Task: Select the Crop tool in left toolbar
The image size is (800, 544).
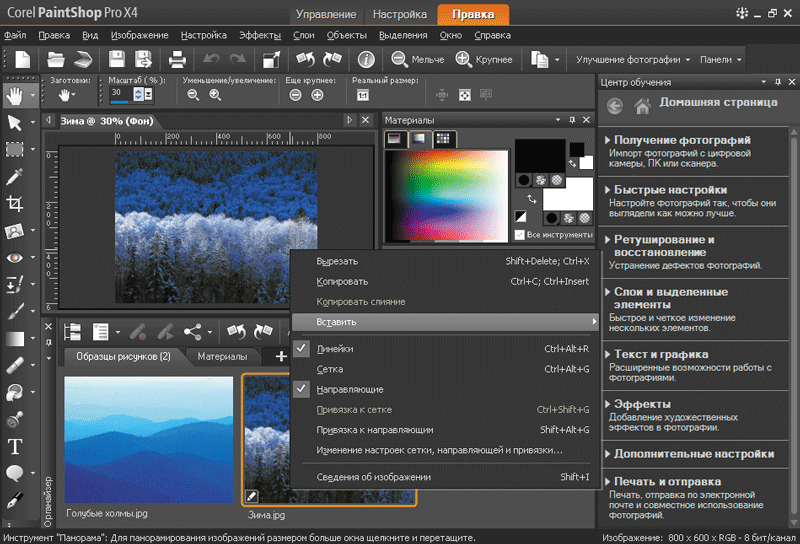Action: pyautogui.click(x=15, y=204)
